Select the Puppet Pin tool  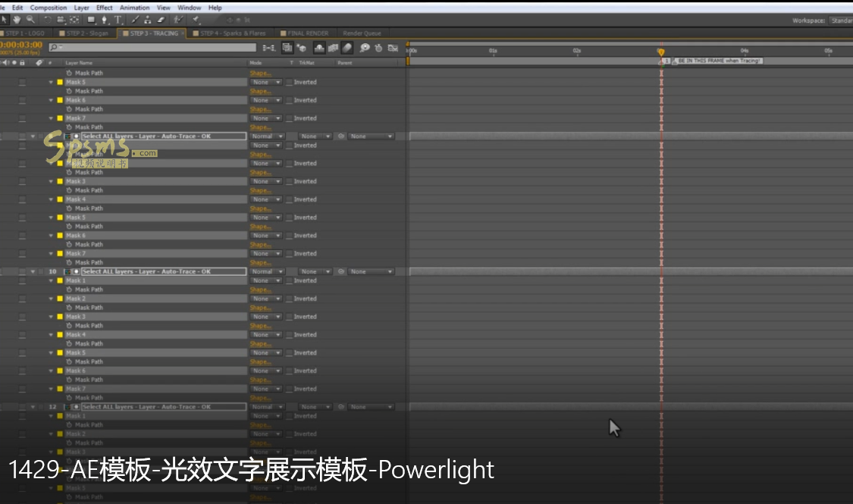pyautogui.click(x=196, y=20)
